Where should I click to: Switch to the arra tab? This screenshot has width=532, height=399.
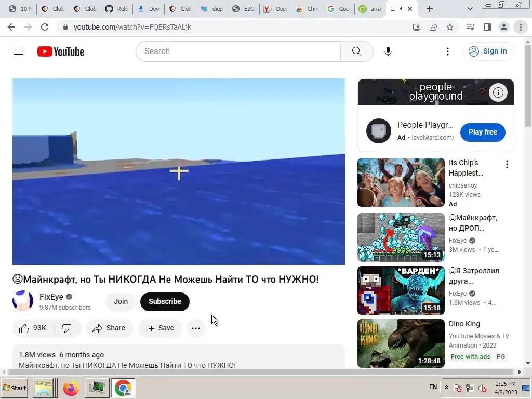tap(370, 9)
